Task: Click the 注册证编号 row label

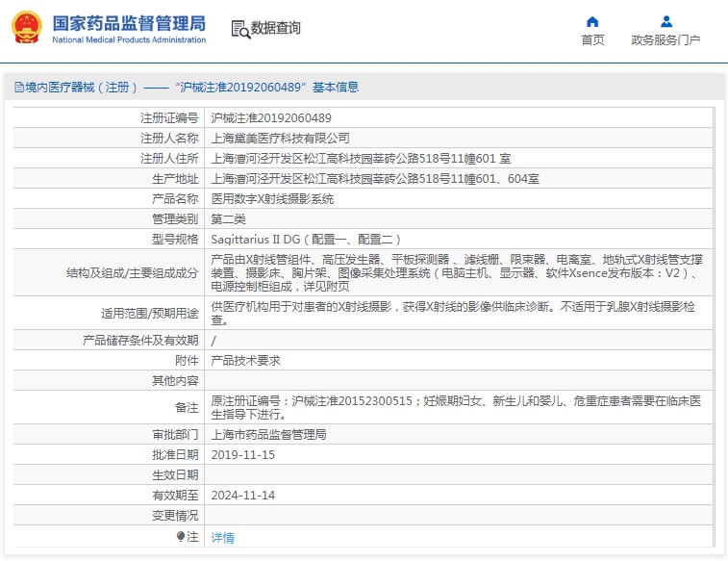Action: [169, 118]
